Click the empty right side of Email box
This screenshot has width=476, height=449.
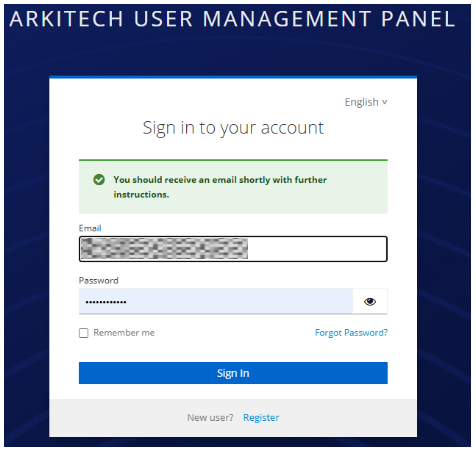pos(317,249)
